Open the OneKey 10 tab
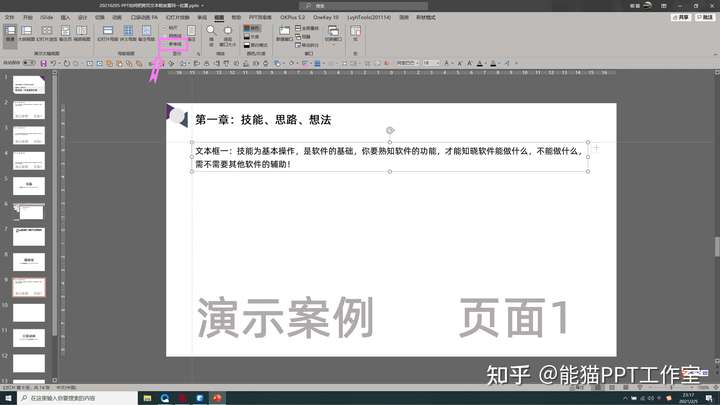 tap(326, 17)
